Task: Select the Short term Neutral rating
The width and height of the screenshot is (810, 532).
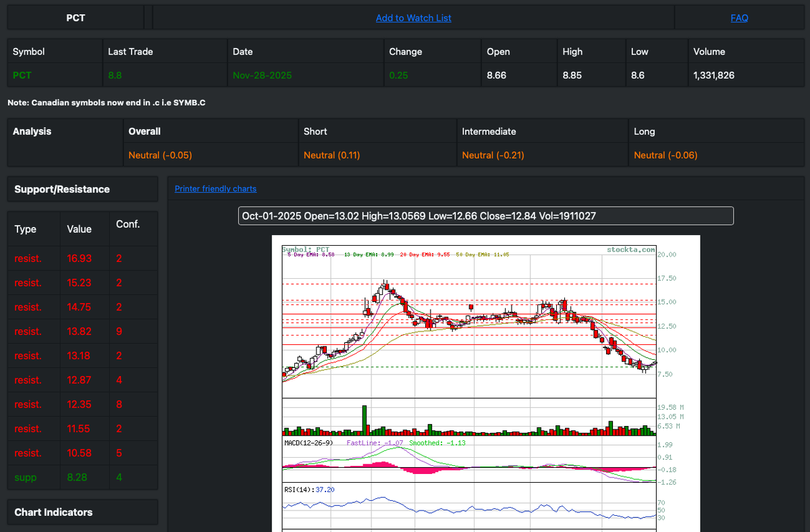Action: point(332,155)
